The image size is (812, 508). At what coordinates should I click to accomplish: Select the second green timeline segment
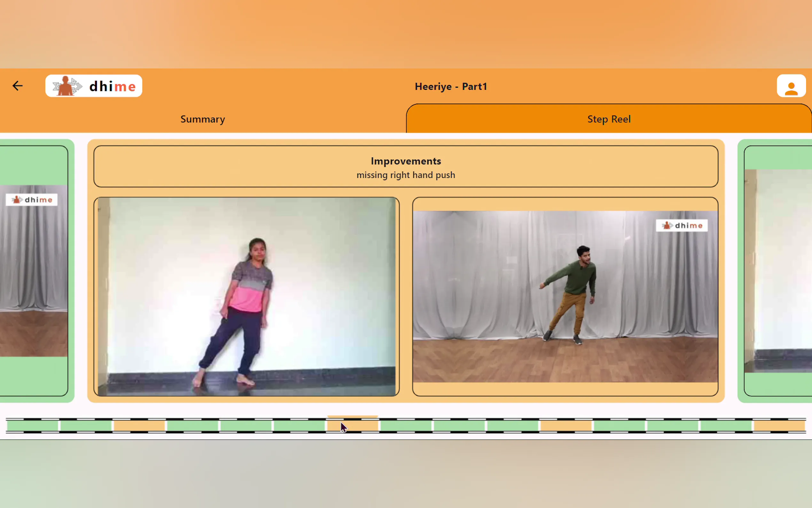pyautogui.click(x=86, y=426)
